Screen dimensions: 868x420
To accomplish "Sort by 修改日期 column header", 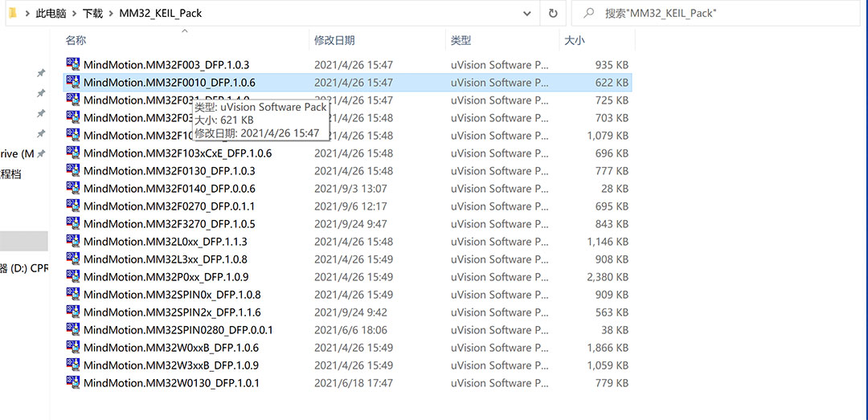I will pyautogui.click(x=334, y=40).
